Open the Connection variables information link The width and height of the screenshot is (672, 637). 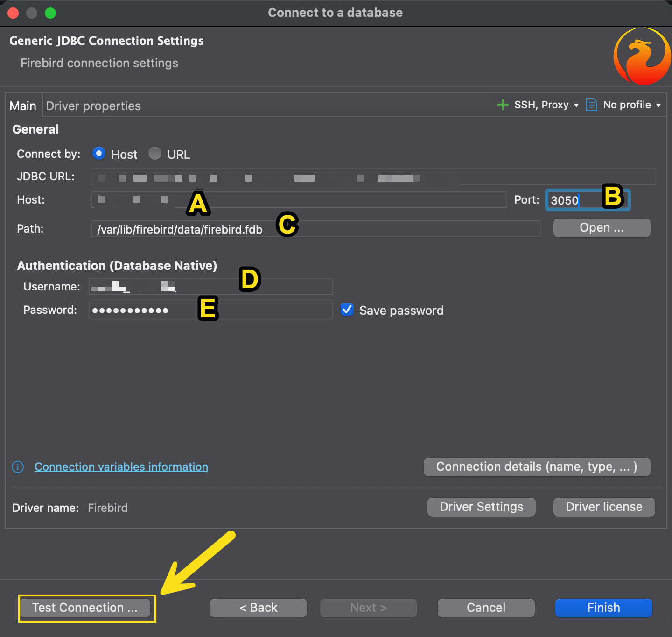click(x=121, y=467)
